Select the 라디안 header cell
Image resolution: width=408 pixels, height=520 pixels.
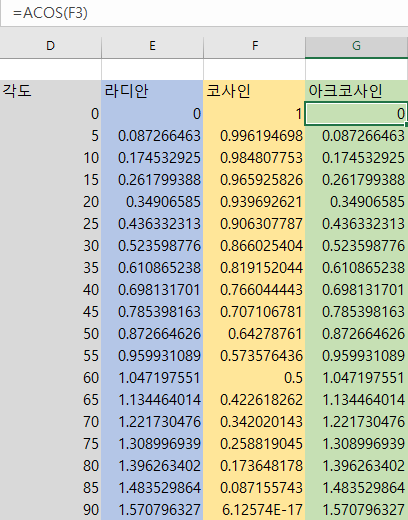click(152, 91)
